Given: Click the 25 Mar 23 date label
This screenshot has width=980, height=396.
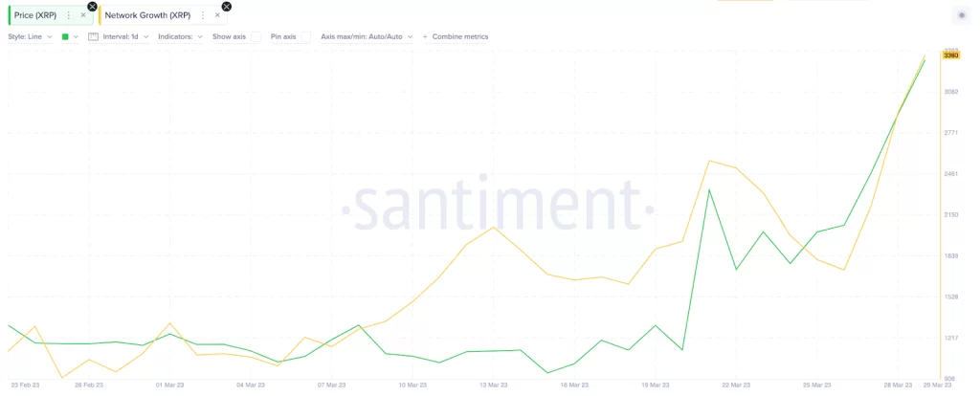Looking at the screenshot, I should click(x=817, y=385).
